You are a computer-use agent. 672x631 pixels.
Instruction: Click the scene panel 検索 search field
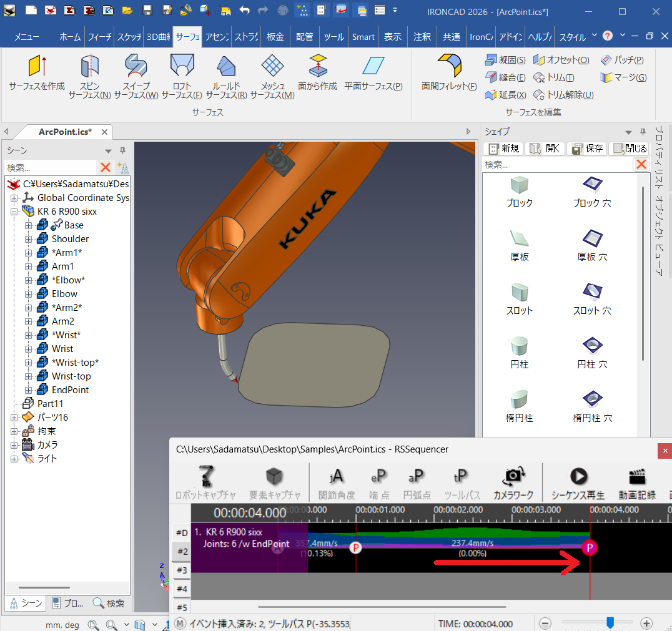click(51, 167)
